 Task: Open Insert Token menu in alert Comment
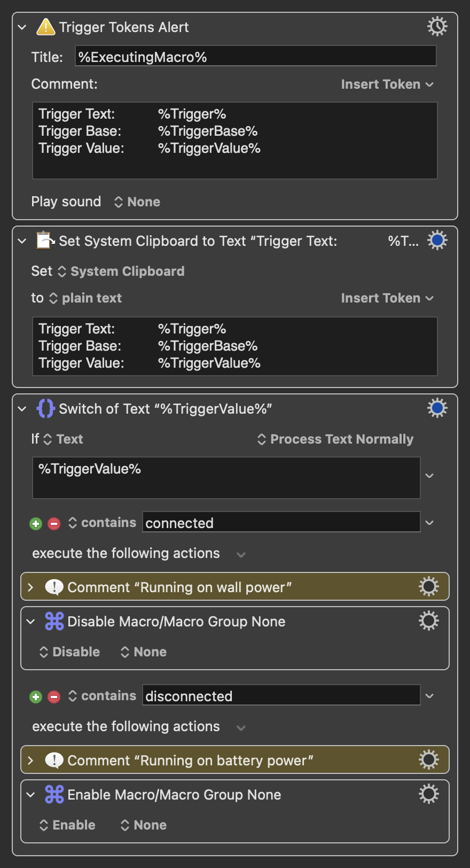click(x=387, y=84)
